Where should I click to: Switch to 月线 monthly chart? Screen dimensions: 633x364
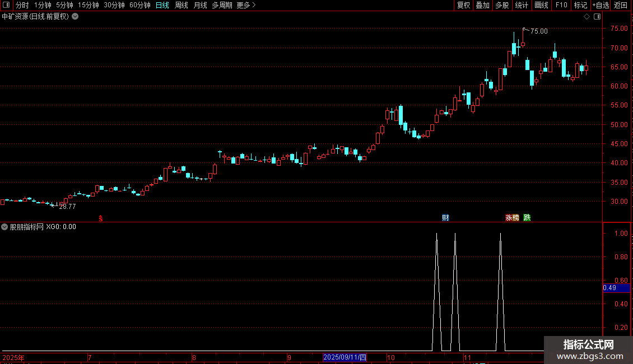pyautogui.click(x=200, y=5)
